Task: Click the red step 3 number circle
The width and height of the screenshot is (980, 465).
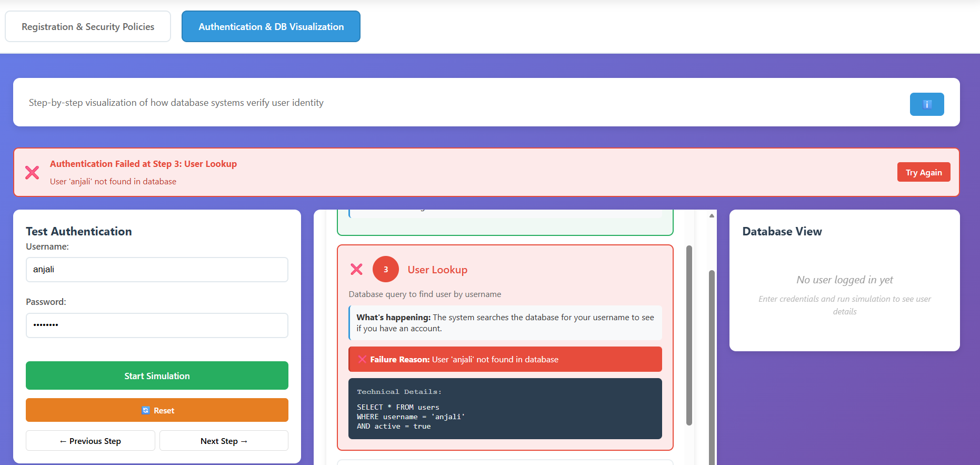Action: (x=385, y=269)
